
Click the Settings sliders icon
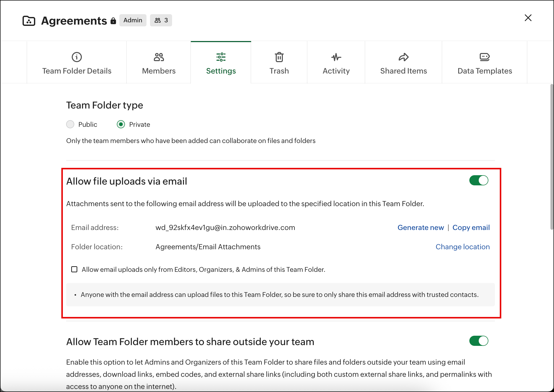pos(221,57)
